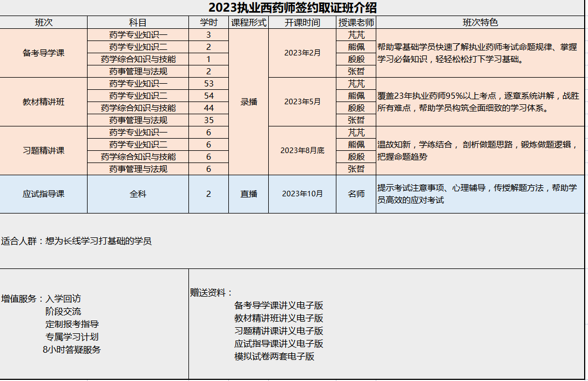Viewport: 588px width, 381px height.
Task: Click the 备考导学课 merged cell
Action: click(x=44, y=53)
